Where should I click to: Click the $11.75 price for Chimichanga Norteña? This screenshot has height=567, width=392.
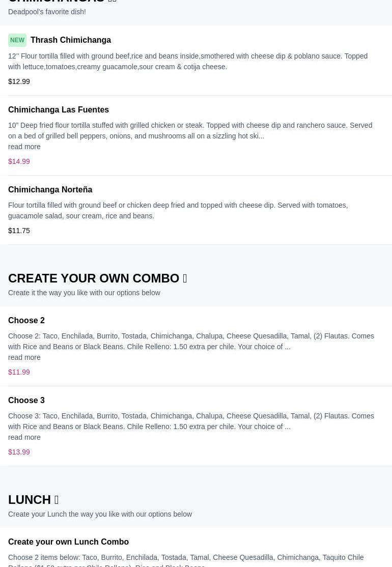(x=19, y=231)
